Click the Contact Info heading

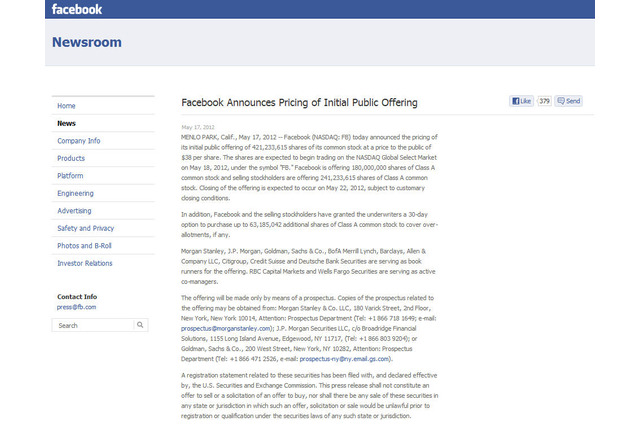tap(77, 297)
